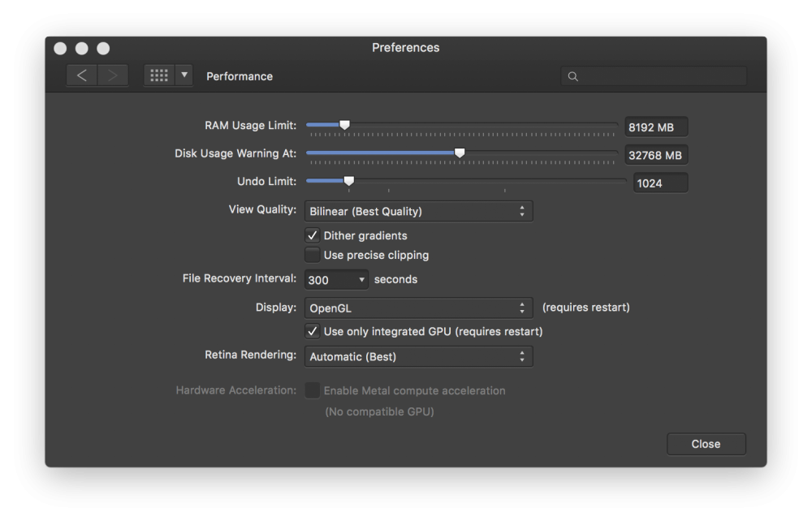Click the (No compatible GPU) note

379,411
